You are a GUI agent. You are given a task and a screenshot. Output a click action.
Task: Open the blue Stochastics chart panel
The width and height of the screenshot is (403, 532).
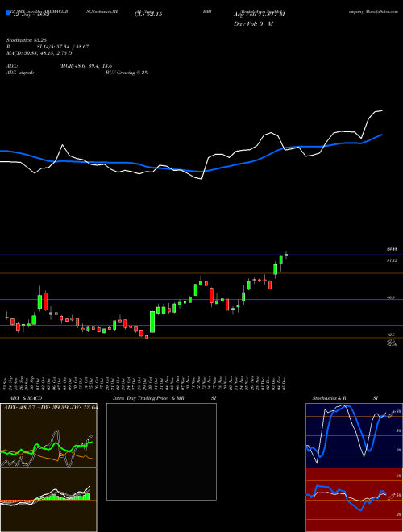tap(354, 435)
